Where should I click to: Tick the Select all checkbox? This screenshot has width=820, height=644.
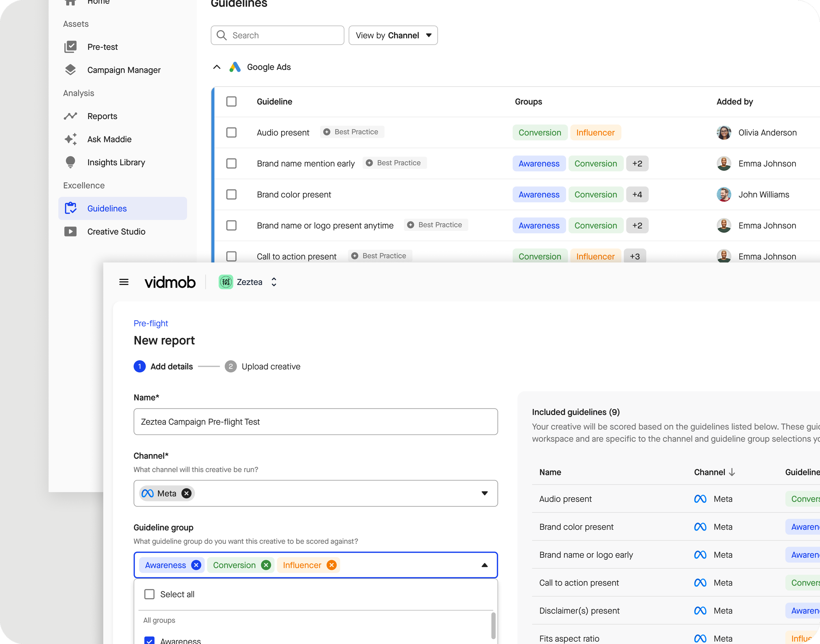tap(149, 594)
